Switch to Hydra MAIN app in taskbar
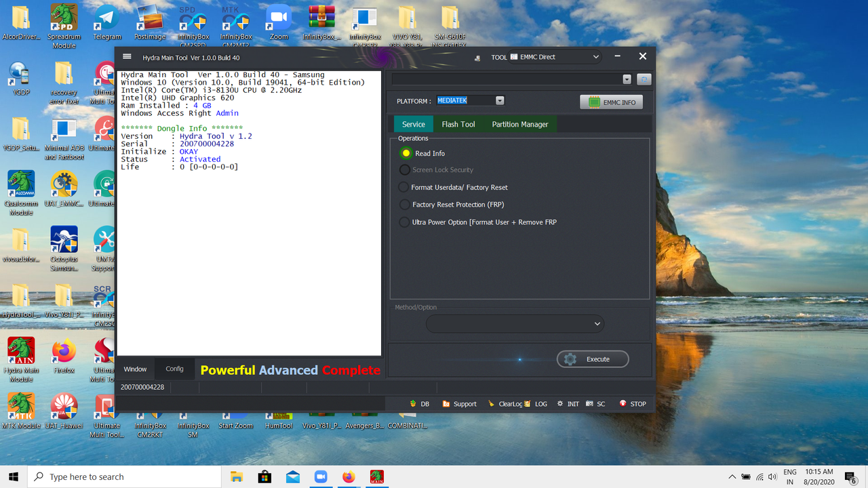Viewport: 868px width, 488px height. (377, 476)
